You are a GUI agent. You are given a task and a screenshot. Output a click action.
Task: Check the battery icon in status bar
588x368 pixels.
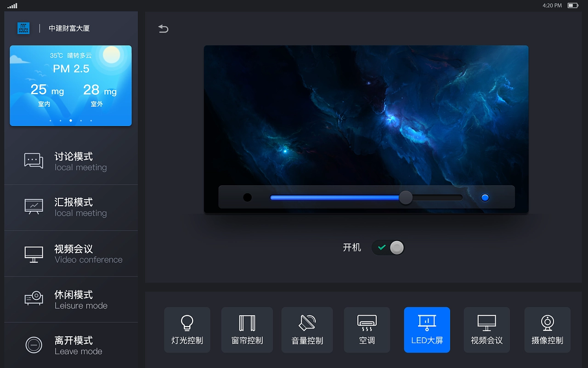[x=573, y=6]
